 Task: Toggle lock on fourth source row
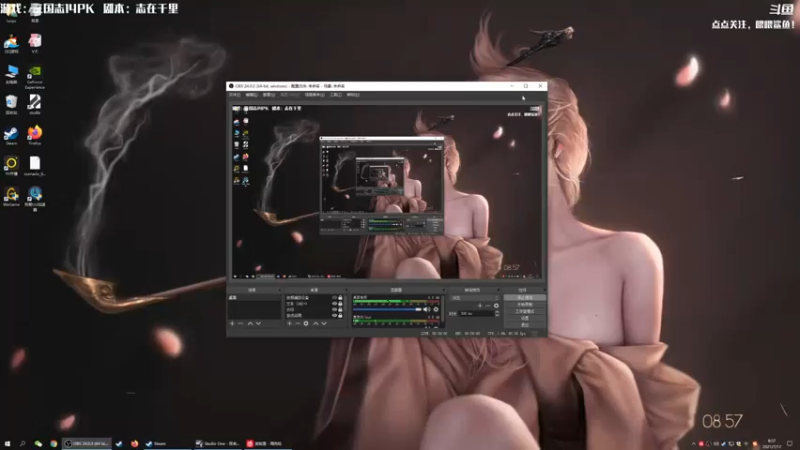click(x=340, y=315)
